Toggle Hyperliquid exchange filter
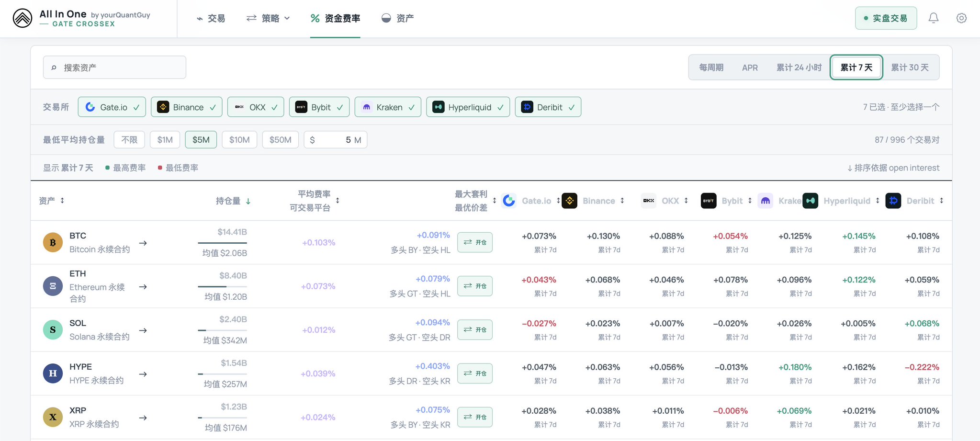This screenshot has height=441, width=980. click(x=468, y=107)
